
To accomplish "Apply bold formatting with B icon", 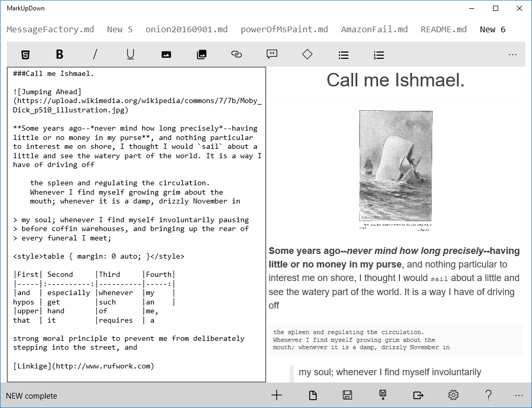I will pyautogui.click(x=60, y=54).
